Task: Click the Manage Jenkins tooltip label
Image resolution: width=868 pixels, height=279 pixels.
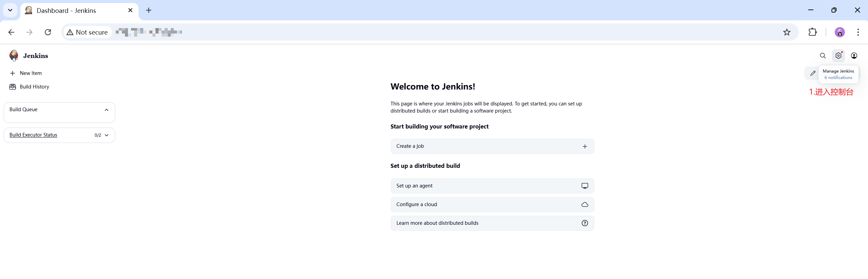Action: tap(838, 71)
